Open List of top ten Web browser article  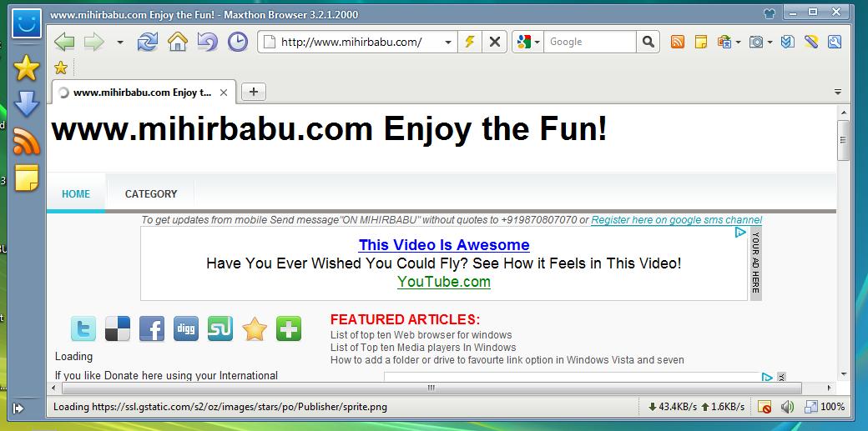coord(421,335)
